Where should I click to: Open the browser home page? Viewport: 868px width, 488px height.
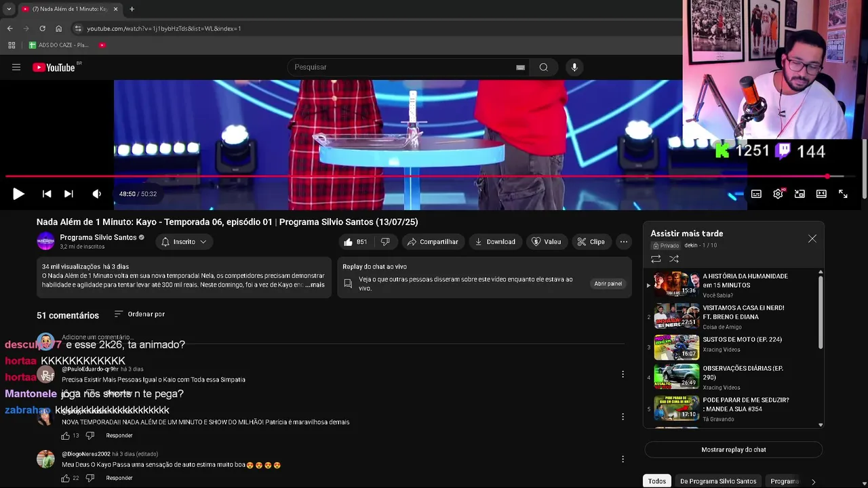point(58,28)
